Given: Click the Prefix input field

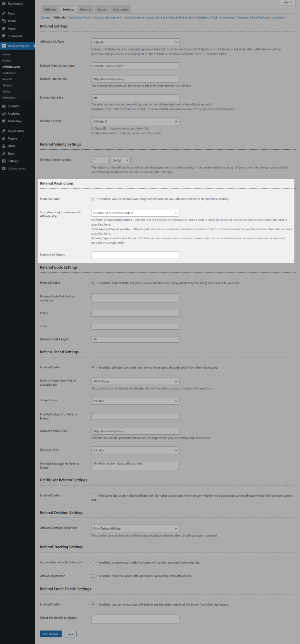Looking at the screenshot, I should click(135, 313).
